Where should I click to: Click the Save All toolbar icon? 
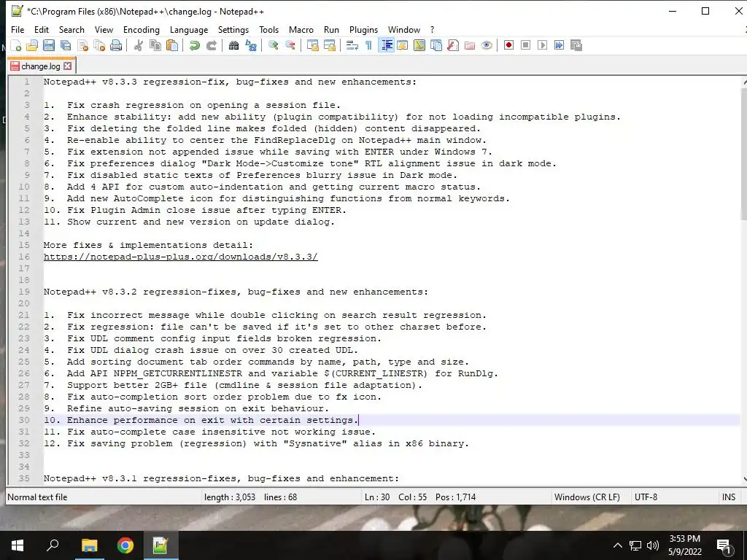(65, 45)
